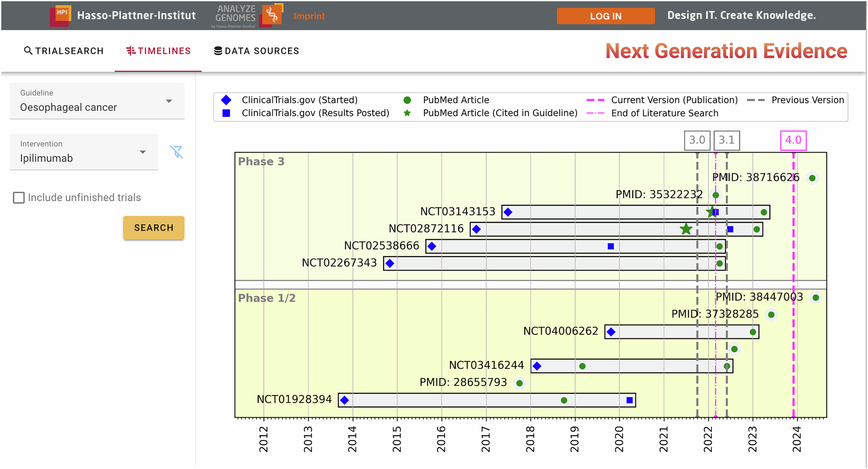Open the Imprint link
This screenshot has width=868, height=469.
(309, 16)
